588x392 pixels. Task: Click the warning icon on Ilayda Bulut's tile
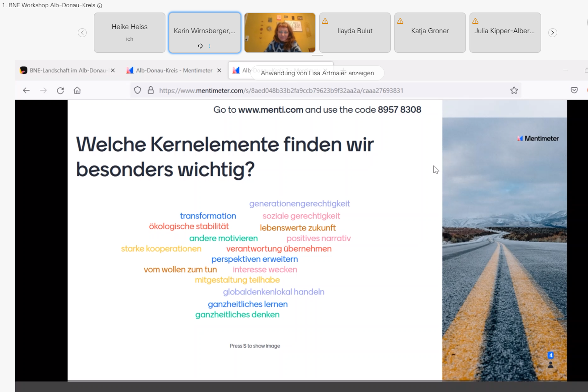[x=325, y=21]
